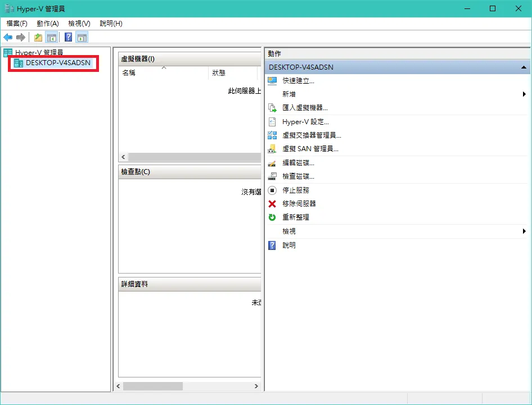Open 虛擬交換器管理員... action

pos(312,135)
